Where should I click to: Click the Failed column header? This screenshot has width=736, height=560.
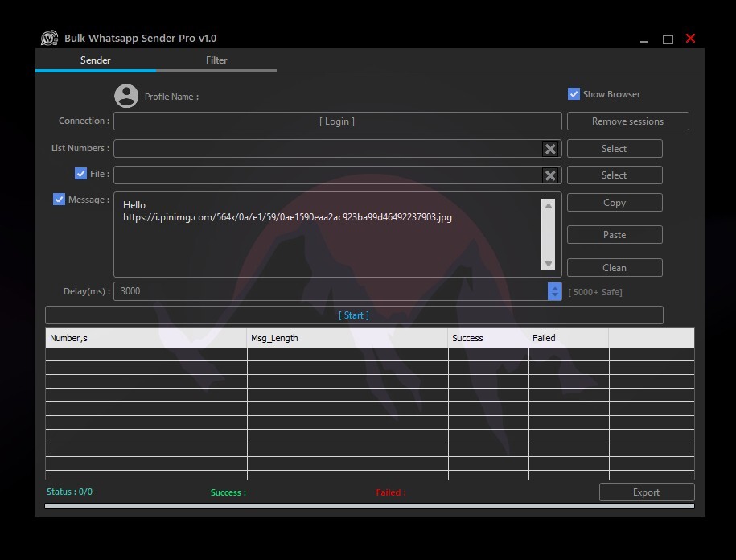pos(569,338)
